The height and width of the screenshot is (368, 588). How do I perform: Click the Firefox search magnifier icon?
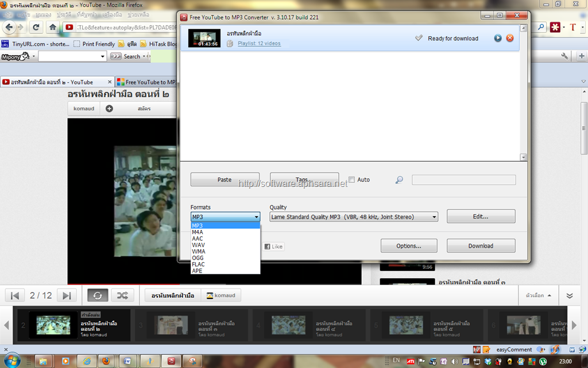(x=541, y=27)
